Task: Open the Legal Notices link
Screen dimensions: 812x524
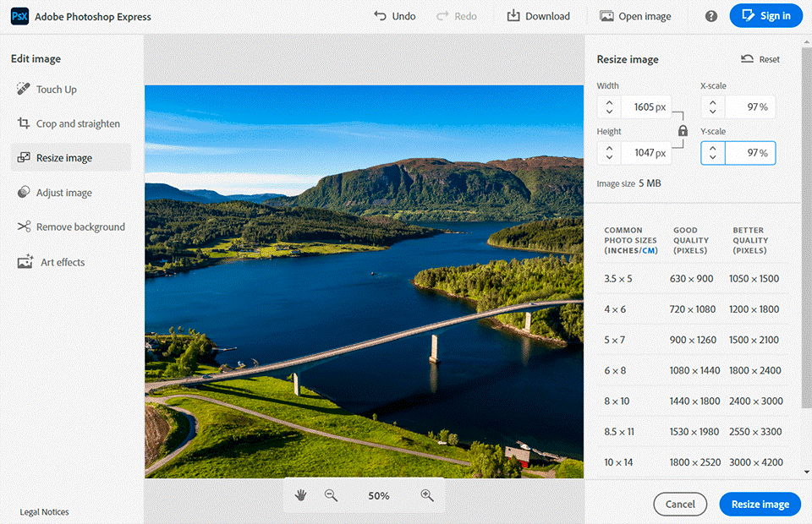Action: pos(44,512)
